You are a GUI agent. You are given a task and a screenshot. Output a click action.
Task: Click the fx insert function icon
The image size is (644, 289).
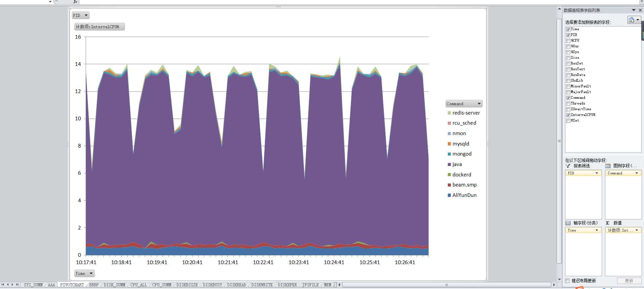(x=75, y=2)
